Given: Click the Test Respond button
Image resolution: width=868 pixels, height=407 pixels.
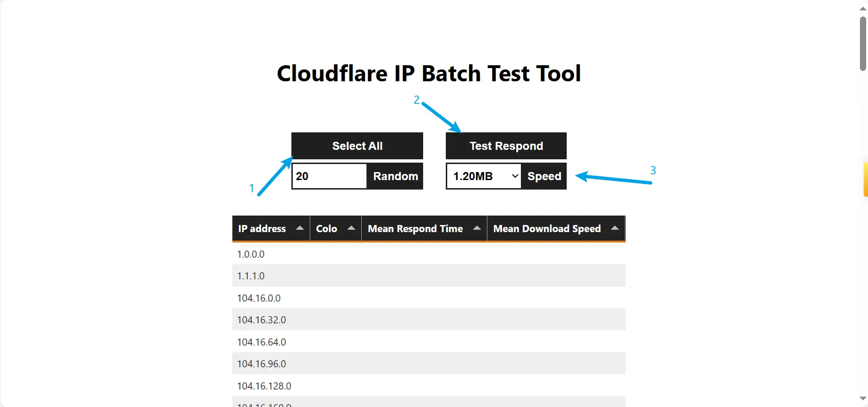Looking at the screenshot, I should (506, 146).
